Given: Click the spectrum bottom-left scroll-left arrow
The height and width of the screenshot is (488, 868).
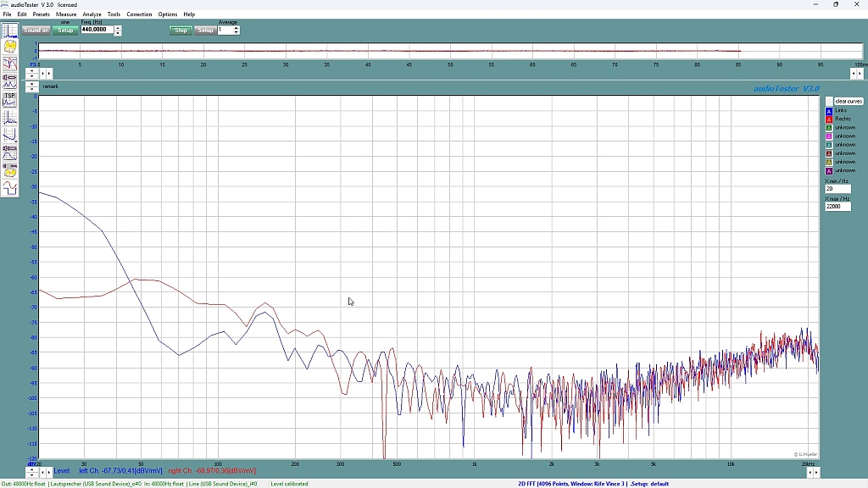Looking at the screenshot, I should tap(42, 473).
